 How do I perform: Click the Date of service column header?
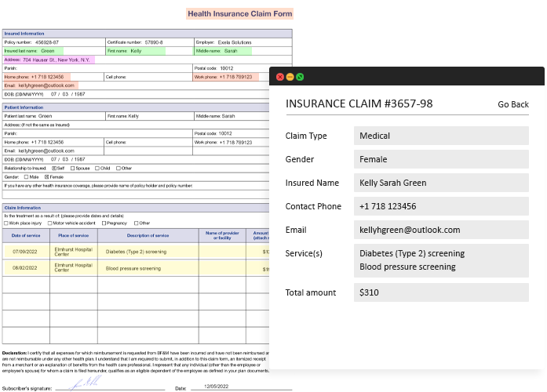point(26,235)
